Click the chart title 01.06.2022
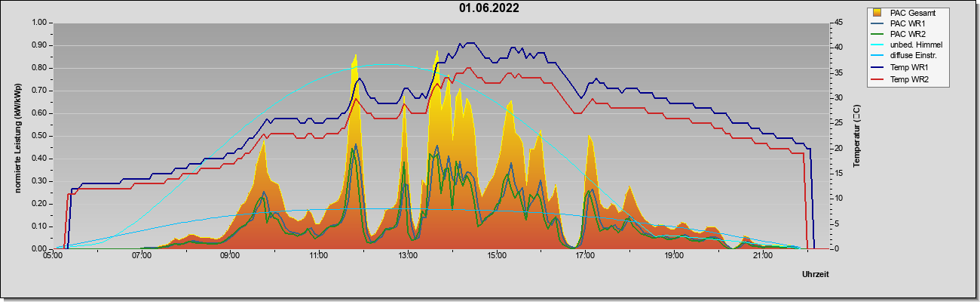The image size is (980, 302). 488,8
